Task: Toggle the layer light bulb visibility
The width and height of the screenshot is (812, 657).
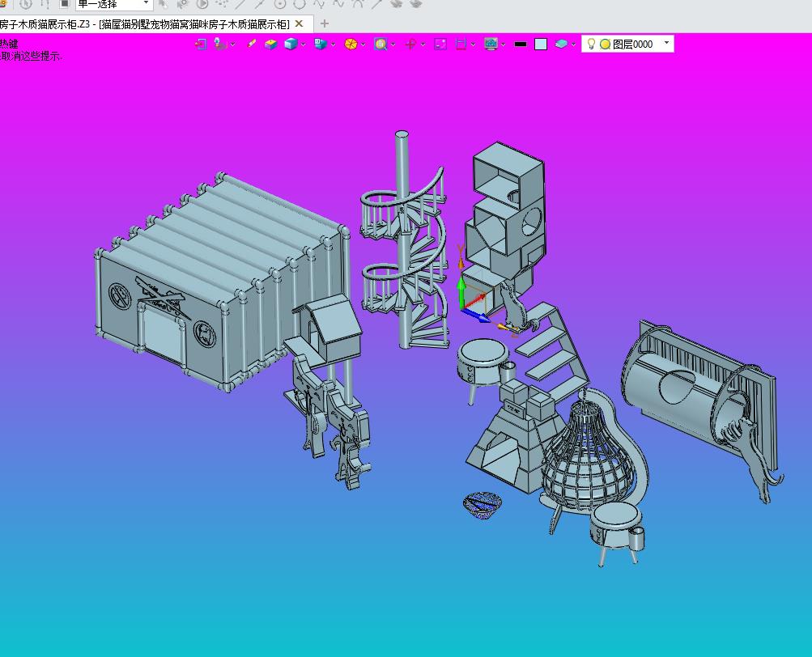Action: pos(591,44)
